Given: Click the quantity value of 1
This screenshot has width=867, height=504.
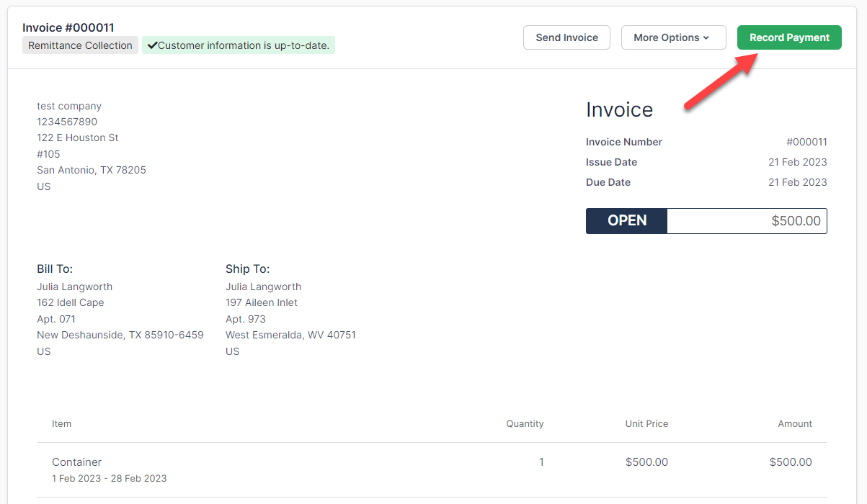Looking at the screenshot, I should [x=541, y=462].
